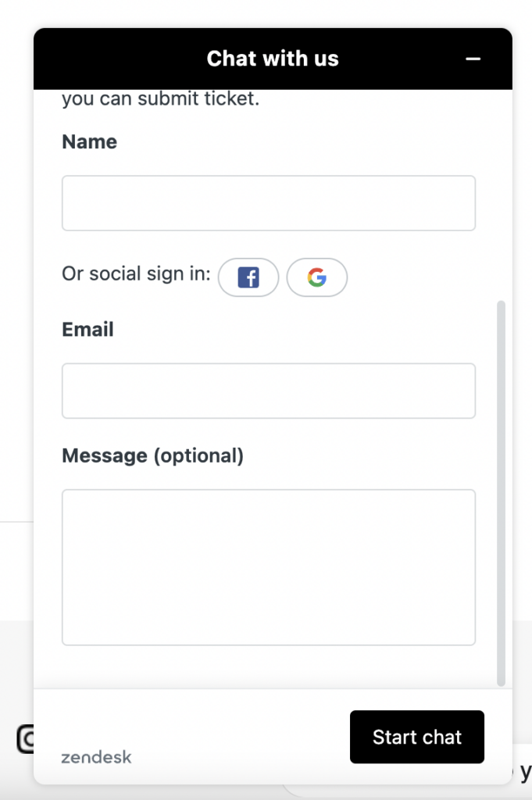Click inside the Name input field
Viewport: 532px width, 800px height.
[269, 202]
